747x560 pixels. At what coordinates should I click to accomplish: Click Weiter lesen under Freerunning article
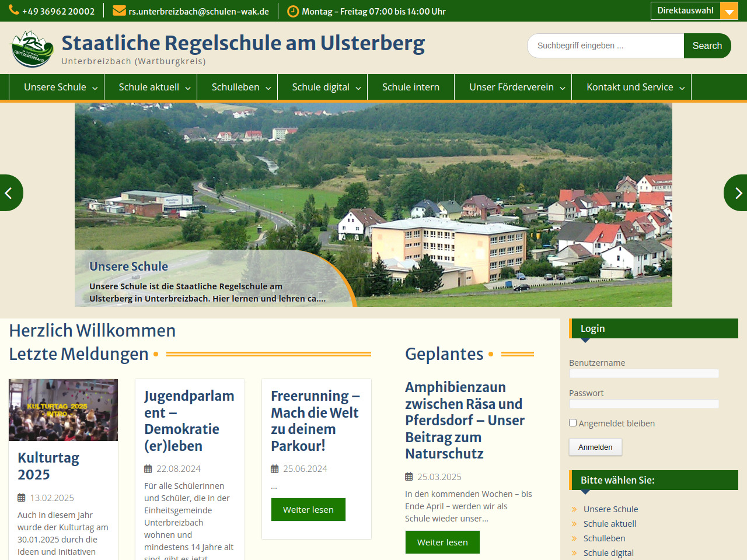pyautogui.click(x=308, y=509)
